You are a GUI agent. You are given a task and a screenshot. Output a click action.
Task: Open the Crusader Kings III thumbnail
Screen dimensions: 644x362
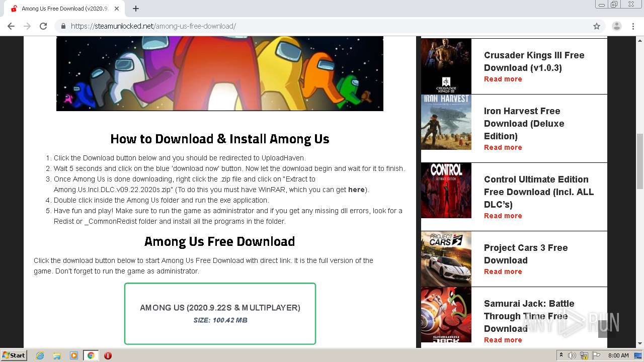tap(446, 66)
